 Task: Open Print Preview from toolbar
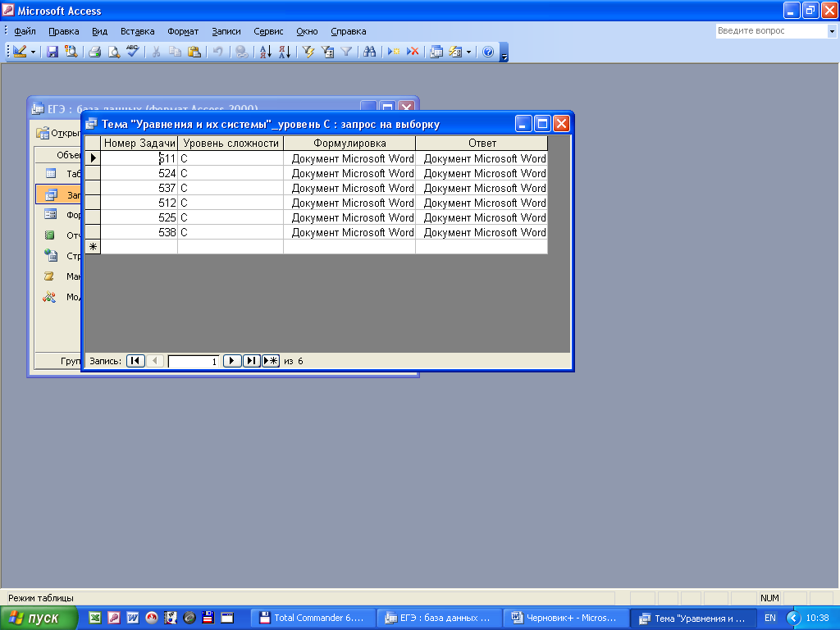[x=113, y=52]
